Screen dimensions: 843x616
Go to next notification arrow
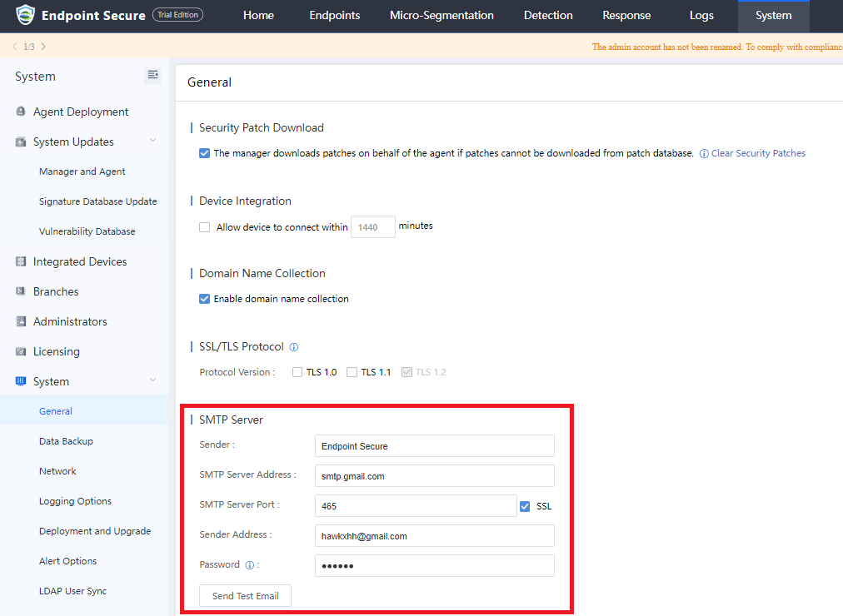coord(43,47)
